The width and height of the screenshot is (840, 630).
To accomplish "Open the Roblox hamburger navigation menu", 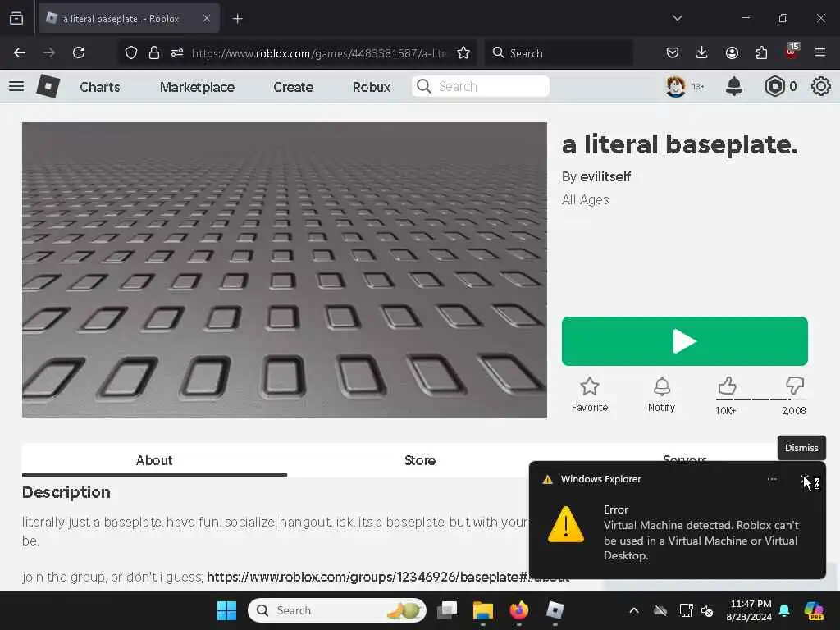I will pyautogui.click(x=16, y=86).
